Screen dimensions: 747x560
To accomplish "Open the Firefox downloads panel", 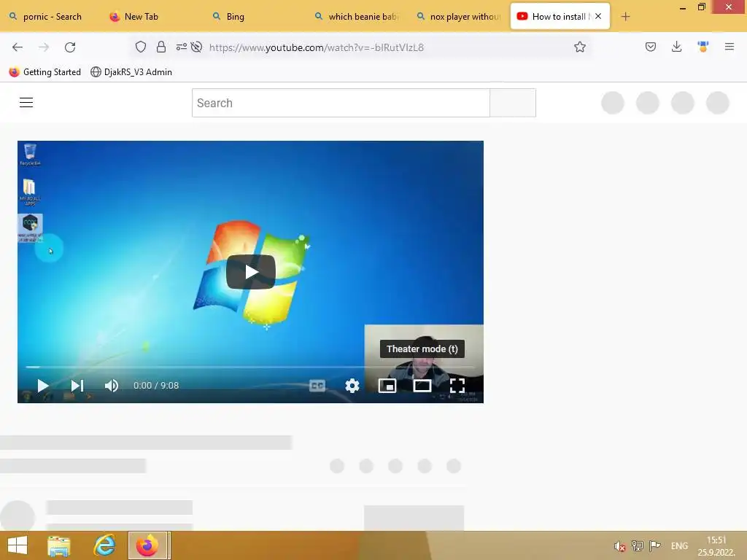I will pyautogui.click(x=676, y=47).
